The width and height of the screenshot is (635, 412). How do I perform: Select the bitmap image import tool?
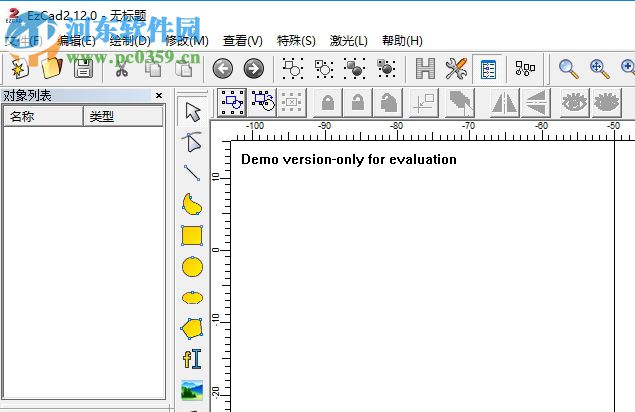click(x=192, y=390)
